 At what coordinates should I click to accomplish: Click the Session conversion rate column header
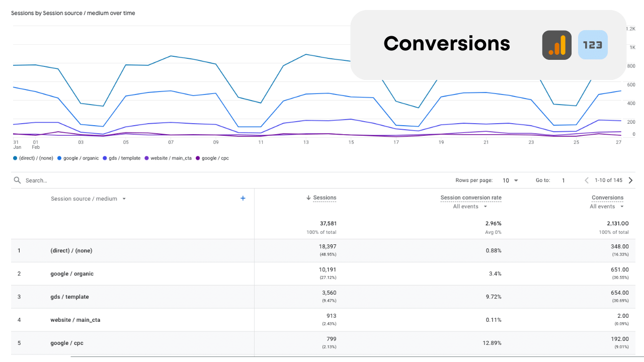tap(471, 198)
